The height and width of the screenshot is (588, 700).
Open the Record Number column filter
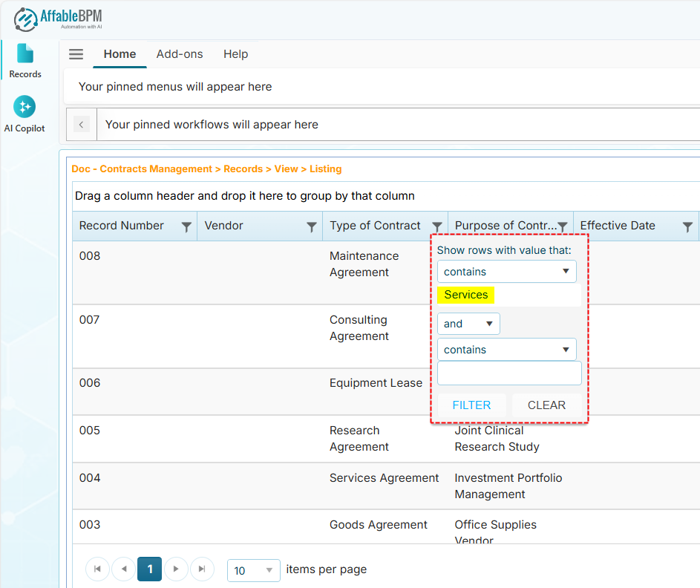[x=186, y=226]
